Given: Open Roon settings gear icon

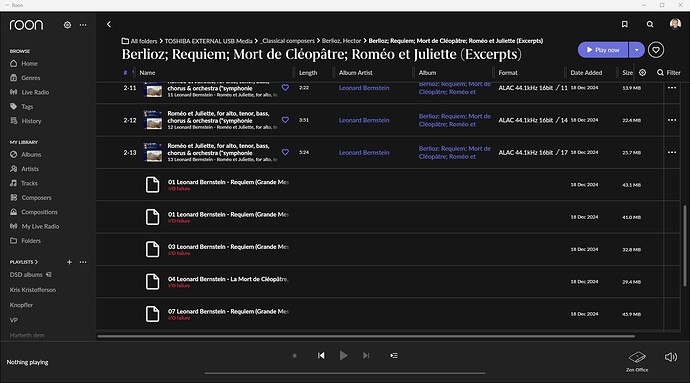Looking at the screenshot, I should tap(67, 25).
